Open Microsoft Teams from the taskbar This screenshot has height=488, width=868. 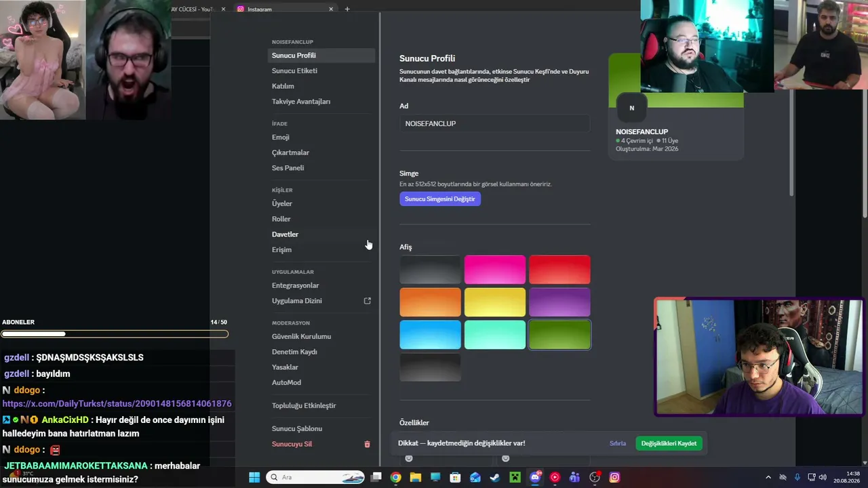574,477
